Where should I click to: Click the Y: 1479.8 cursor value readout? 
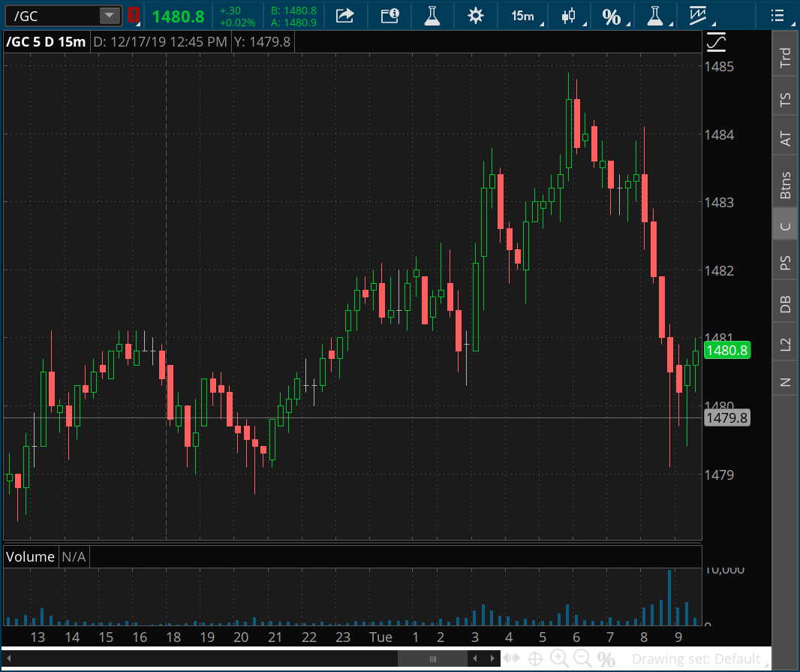[x=262, y=41]
